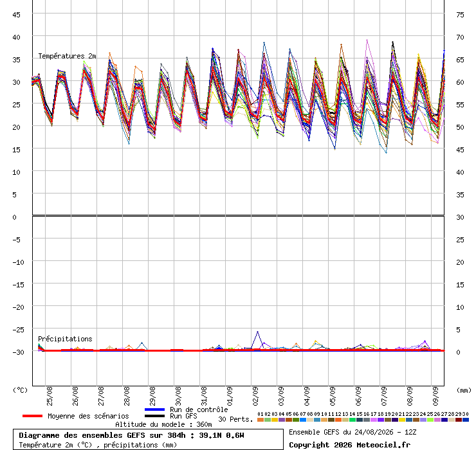476x450 pixels.
Task: Click the 'Températures 2m' chart label
Action: pos(67,56)
